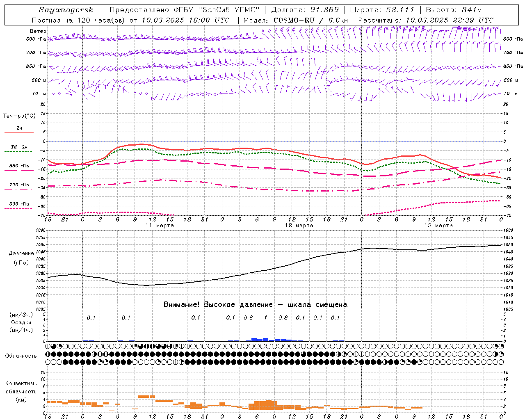
Task: Click the Долгота longitude value 91.369
Action: (324, 10)
